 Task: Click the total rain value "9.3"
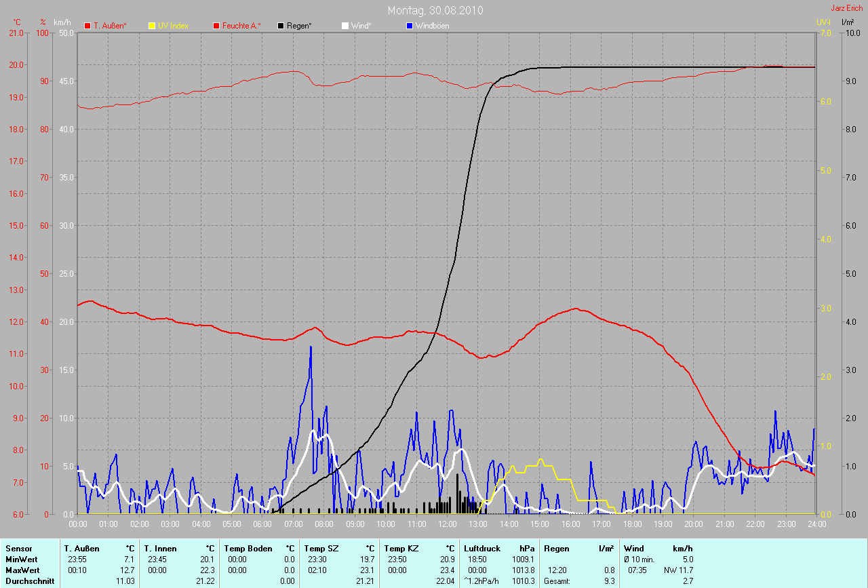610,581
